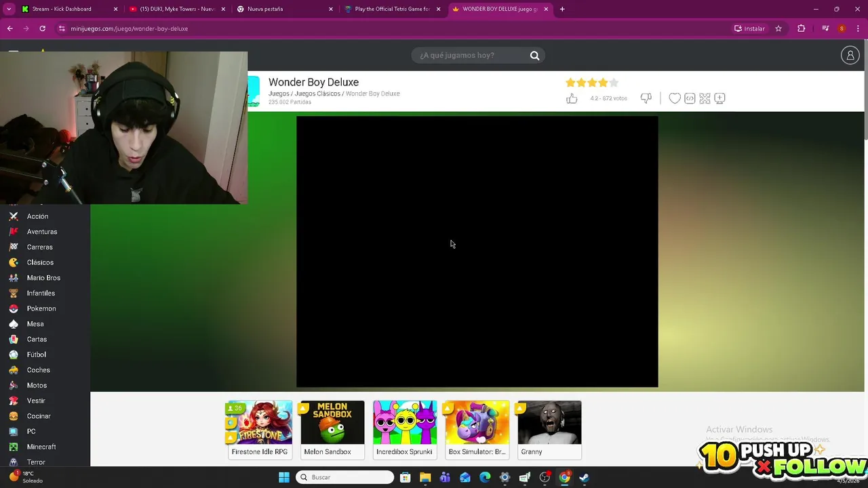Open OBS Studio from the taskbar

545,477
